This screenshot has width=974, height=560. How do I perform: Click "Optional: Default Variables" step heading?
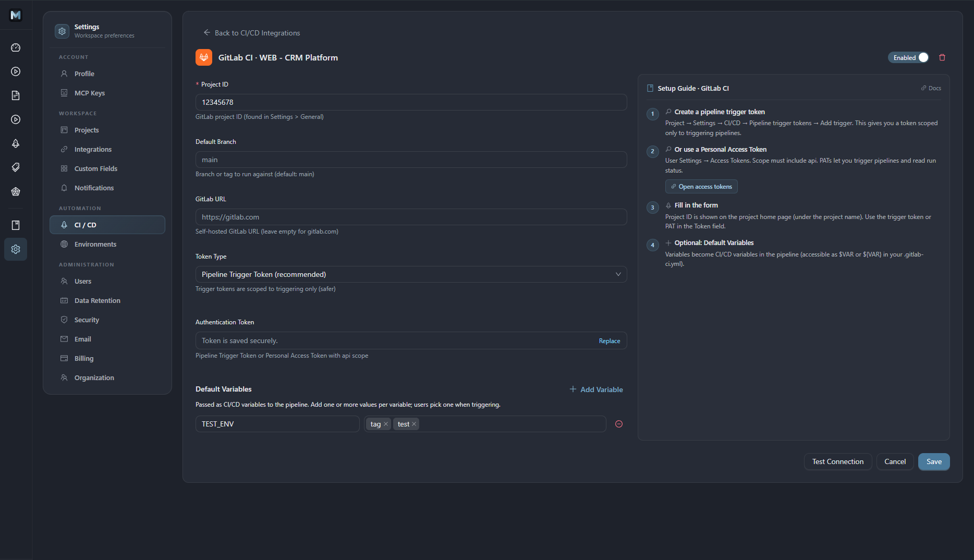pos(714,242)
